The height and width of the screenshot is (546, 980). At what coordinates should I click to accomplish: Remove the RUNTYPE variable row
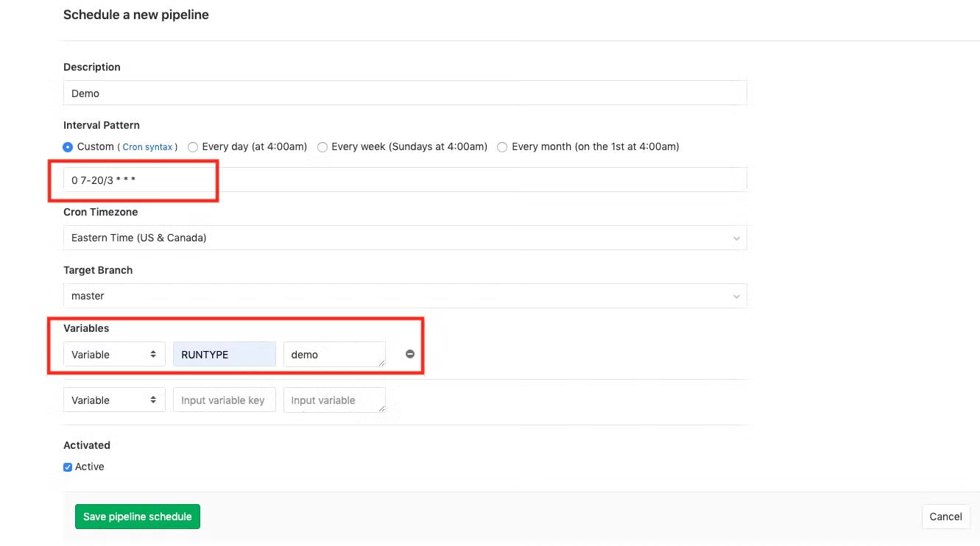pos(410,354)
